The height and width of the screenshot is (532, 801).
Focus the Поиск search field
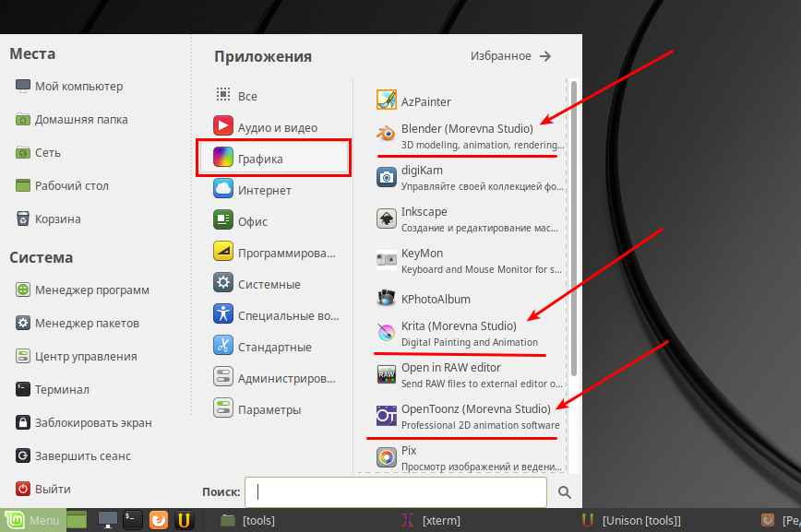(396, 491)
